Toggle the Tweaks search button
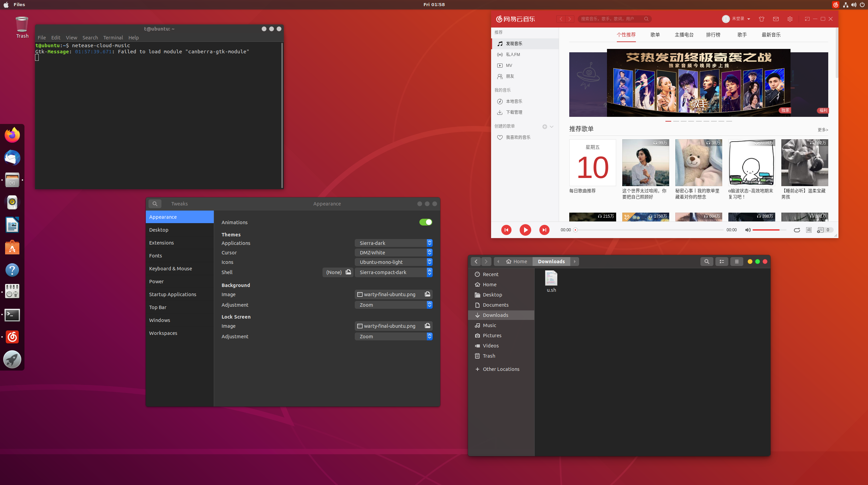Screen dimensions: 868x485 [x=155, y=204]
